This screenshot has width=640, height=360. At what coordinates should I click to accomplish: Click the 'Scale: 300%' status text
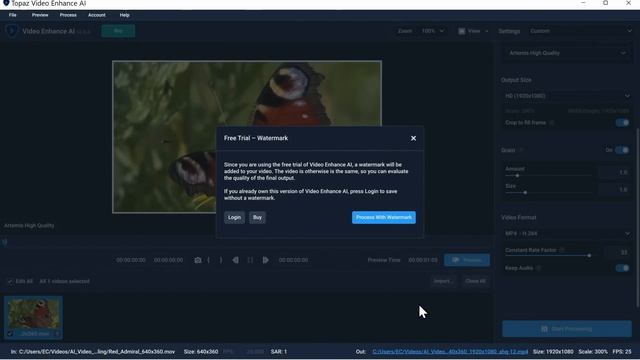point(593,351)
